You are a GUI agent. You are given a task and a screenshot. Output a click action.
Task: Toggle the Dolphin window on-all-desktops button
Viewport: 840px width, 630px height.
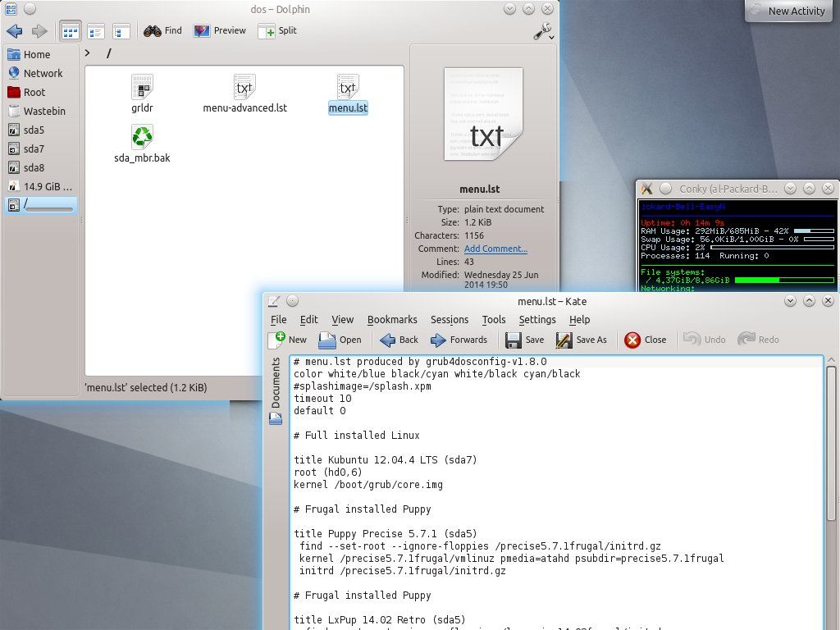click(x=30, y=8)
